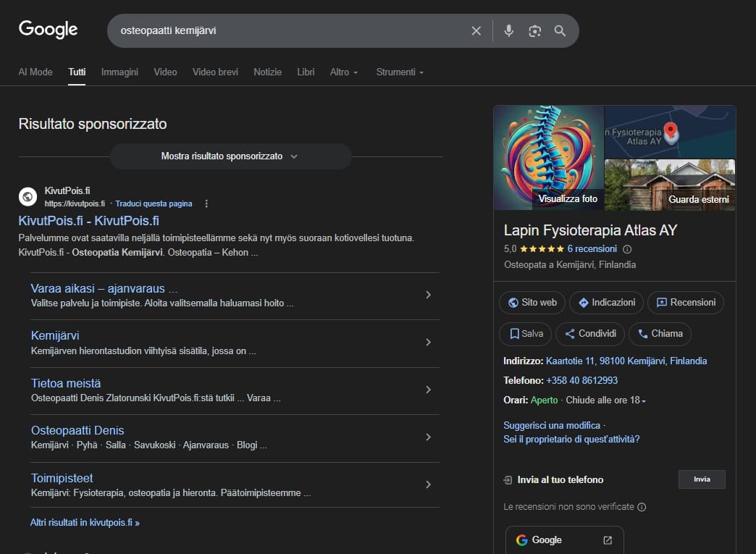The width and height of the screenshot is (756, 554).
Task: Click the Sito web button
Action: [532, 303]
